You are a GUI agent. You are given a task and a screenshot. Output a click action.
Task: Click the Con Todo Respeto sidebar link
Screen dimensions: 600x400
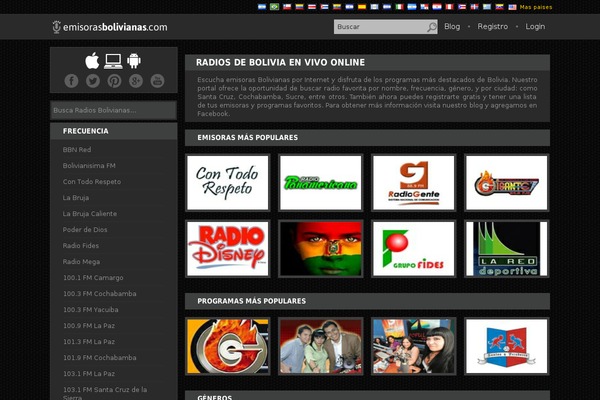click(x=92, y=182)
